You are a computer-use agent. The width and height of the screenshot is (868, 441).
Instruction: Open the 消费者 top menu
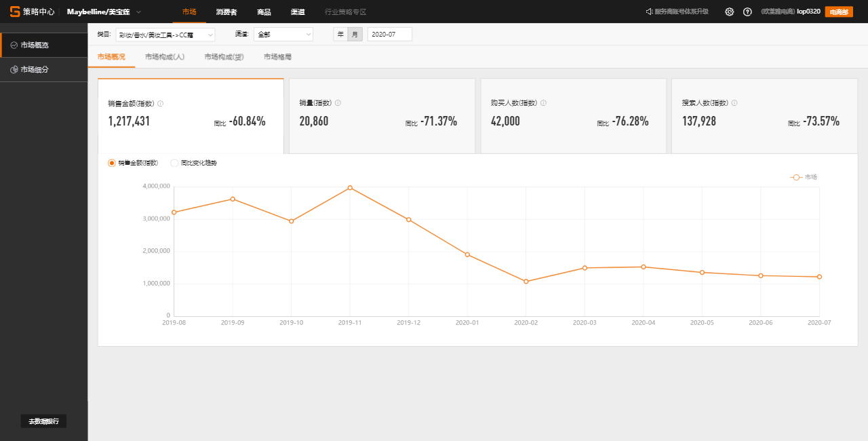(226, 12)
